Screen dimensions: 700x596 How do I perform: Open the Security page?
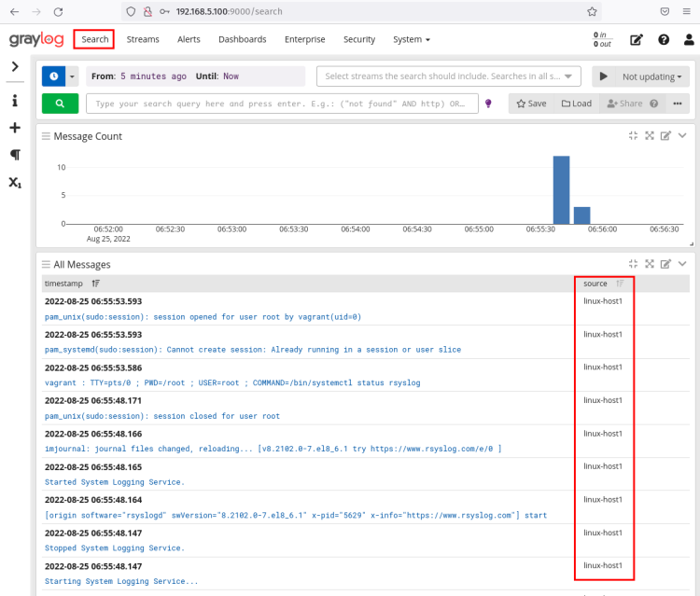(x=359, y=39)
